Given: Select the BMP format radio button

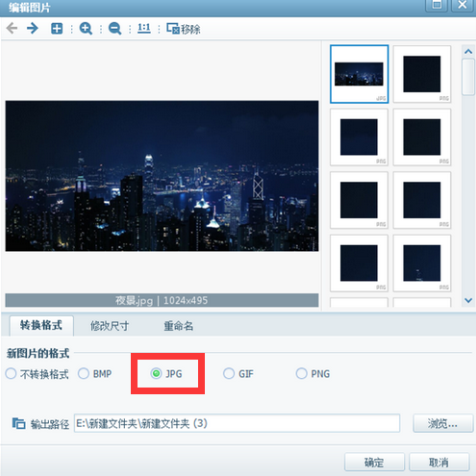Looking at the screenshot, I should click(x=84, y=373).
